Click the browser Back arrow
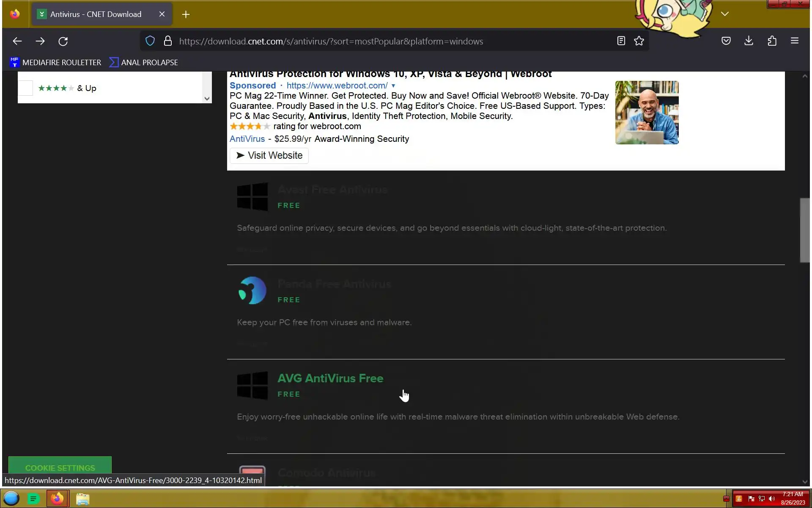812x508 pixels. click(17, 41)
